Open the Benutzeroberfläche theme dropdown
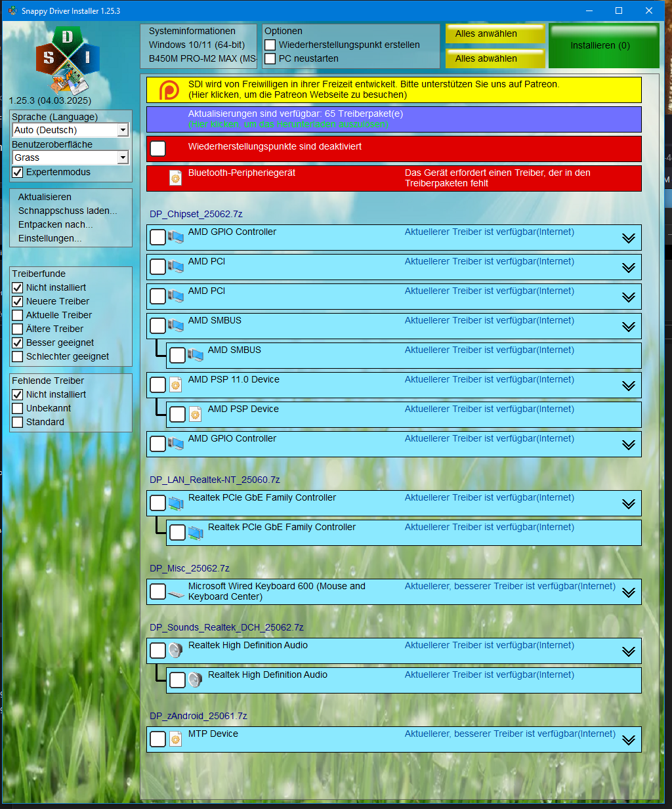This screenshot has width=672, height=809. tap(123, 157)
